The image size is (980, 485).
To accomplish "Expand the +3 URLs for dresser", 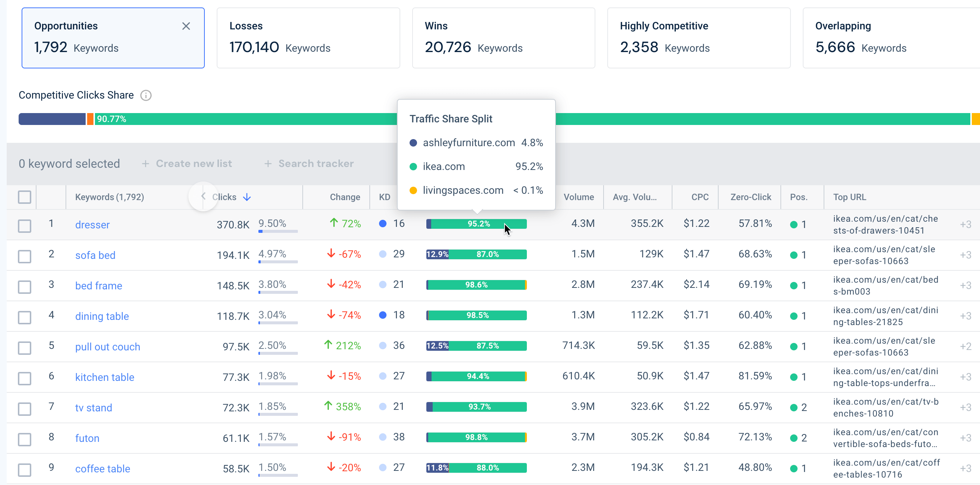I will (x=966, y=224).
